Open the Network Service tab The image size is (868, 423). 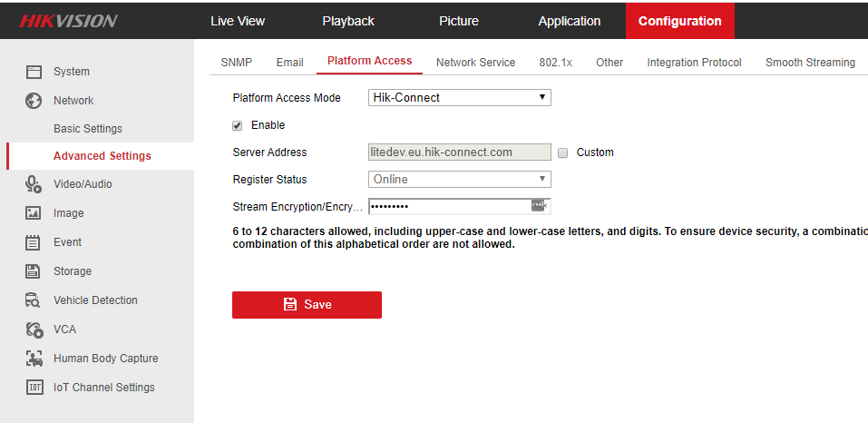click(475, 63)
